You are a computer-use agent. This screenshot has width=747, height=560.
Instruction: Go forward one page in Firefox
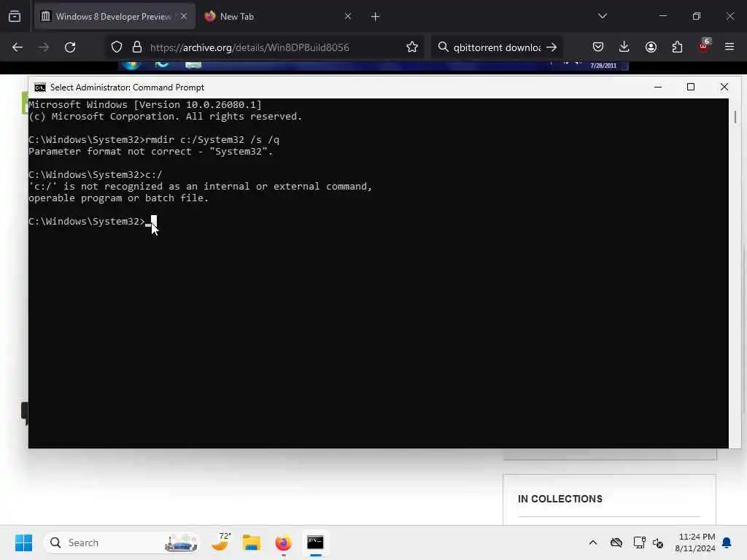(43, 47)
